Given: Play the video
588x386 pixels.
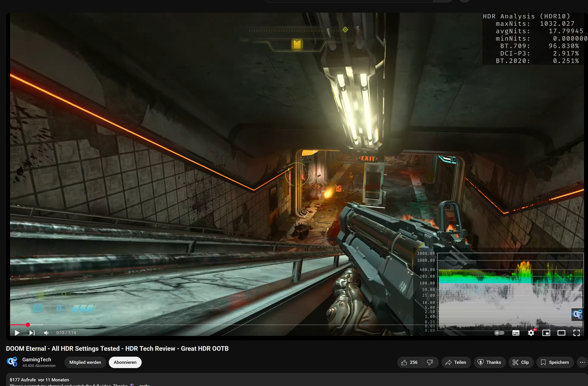Looking at the screenshot, I should [17, 333].
